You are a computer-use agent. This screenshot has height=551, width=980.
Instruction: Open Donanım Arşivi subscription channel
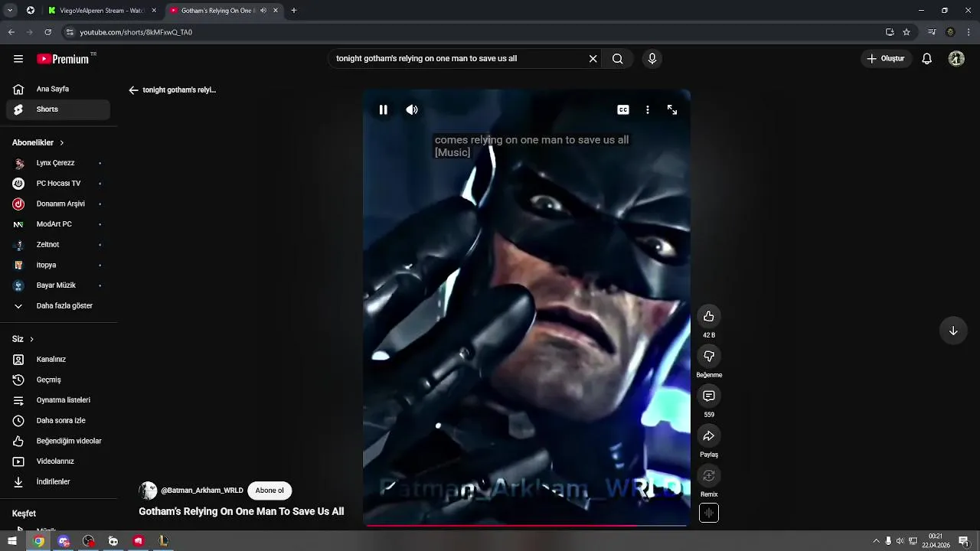click(x=58, y=204)
